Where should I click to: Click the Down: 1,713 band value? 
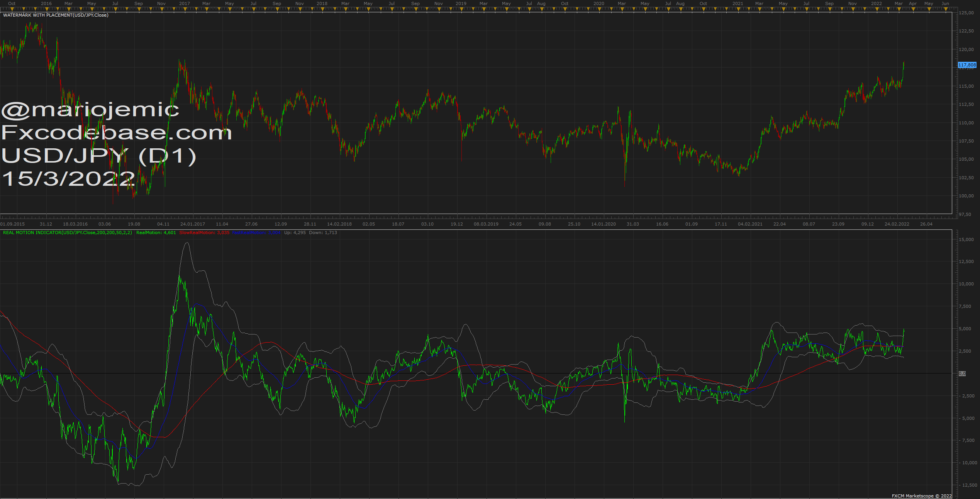[323, 233]
